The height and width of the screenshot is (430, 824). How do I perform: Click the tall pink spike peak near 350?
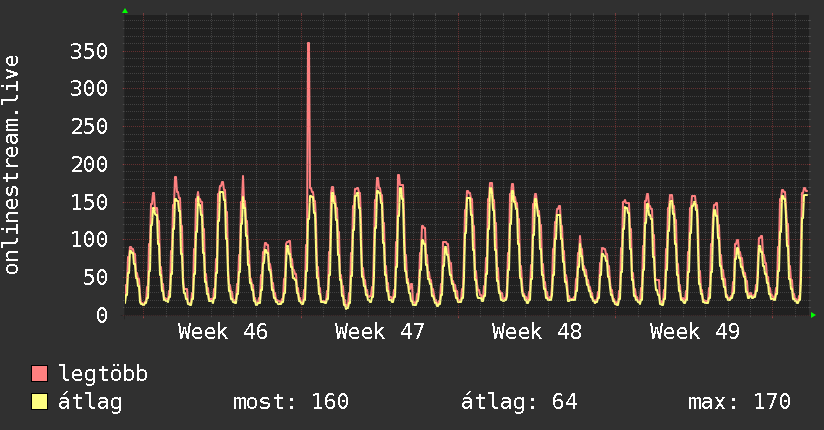[x=308, y=44]
